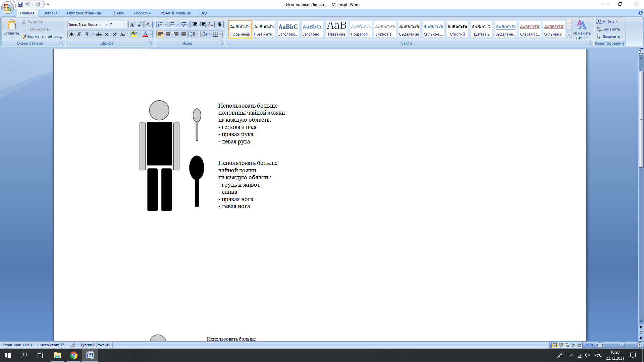Align text right
The width and height of the screenshot is (644, 362).
click(x=176, y=34)
